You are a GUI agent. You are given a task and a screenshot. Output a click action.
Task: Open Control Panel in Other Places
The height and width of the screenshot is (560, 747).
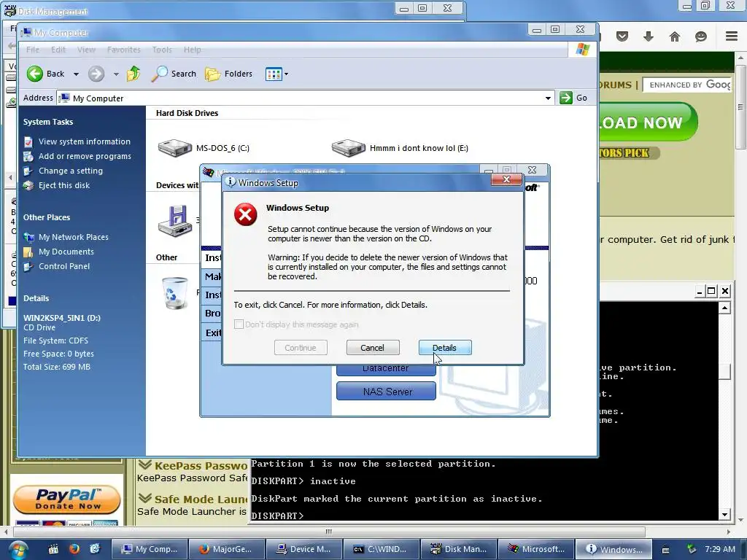[64, 266]
